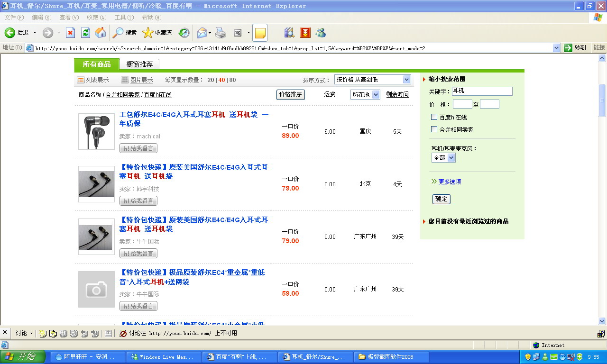Open the Back button history dropdown arrow
The image size is (607, 364).
click(x=35, y=33)
